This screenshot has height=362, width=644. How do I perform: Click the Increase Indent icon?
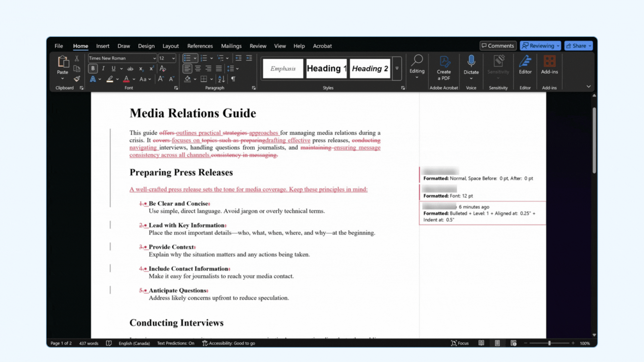point(249,58)
